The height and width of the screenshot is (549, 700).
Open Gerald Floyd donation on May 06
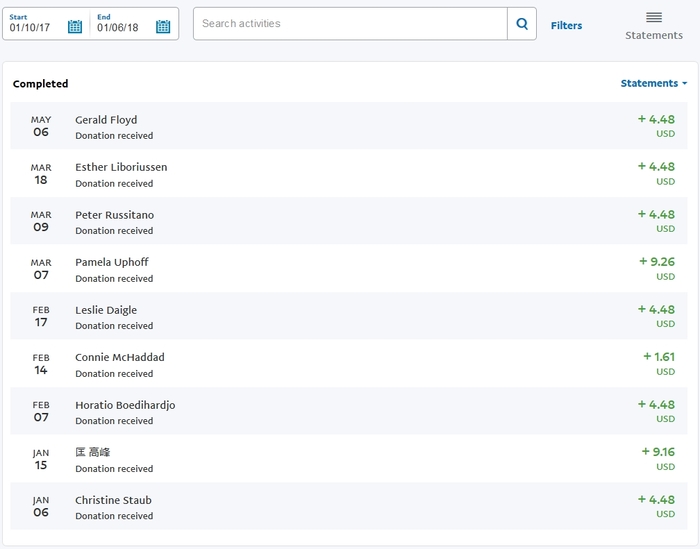[106, 120]
